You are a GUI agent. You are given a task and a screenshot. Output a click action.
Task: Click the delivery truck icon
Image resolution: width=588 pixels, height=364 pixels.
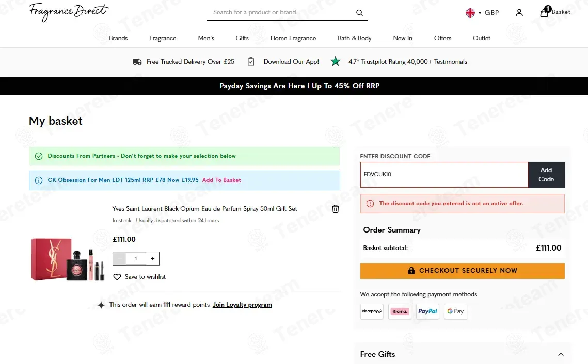click(137, 62)
